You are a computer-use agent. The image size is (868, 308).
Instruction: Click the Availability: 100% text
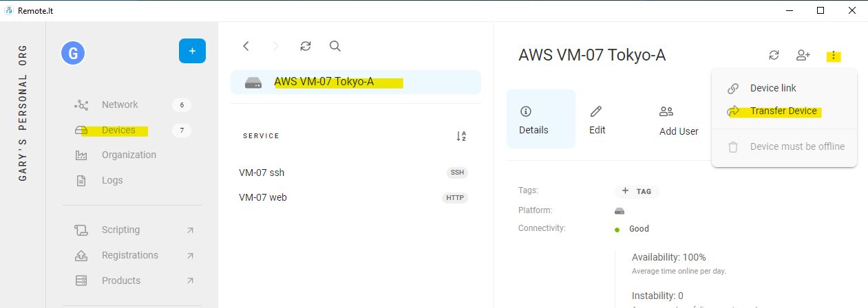pyautogui.click(x=669, y=257)
